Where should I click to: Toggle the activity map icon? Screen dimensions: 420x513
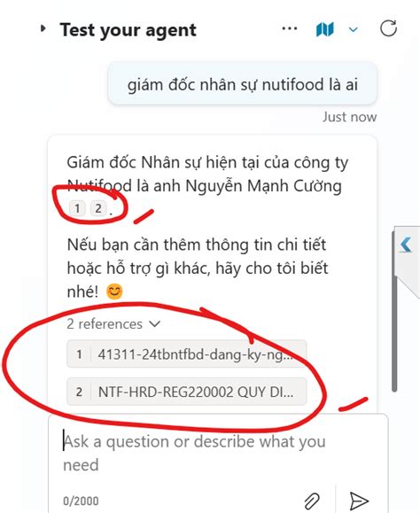324,29
